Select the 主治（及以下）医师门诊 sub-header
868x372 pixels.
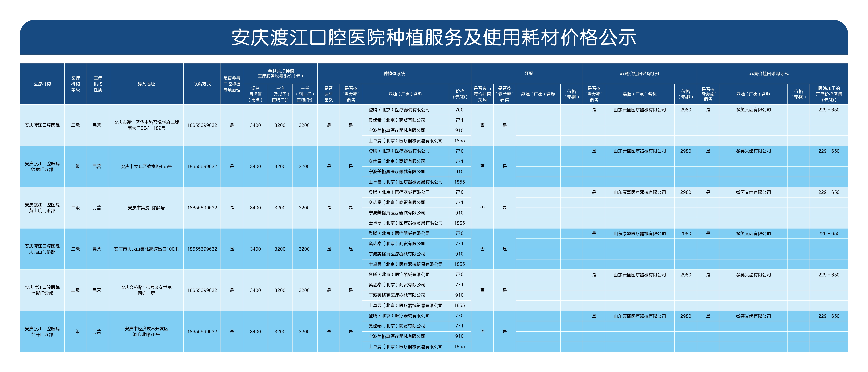pos(280,94)
